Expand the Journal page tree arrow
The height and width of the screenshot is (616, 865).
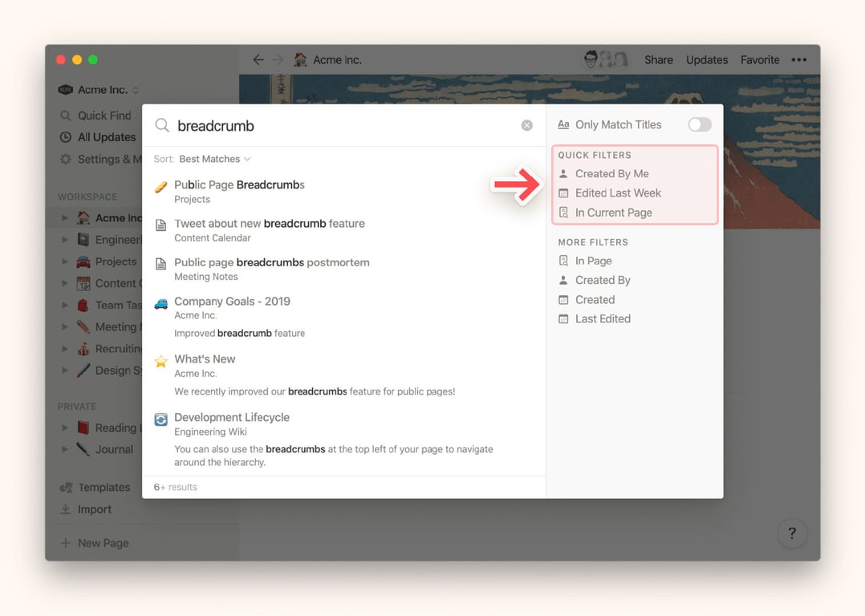tap(65, 449)
